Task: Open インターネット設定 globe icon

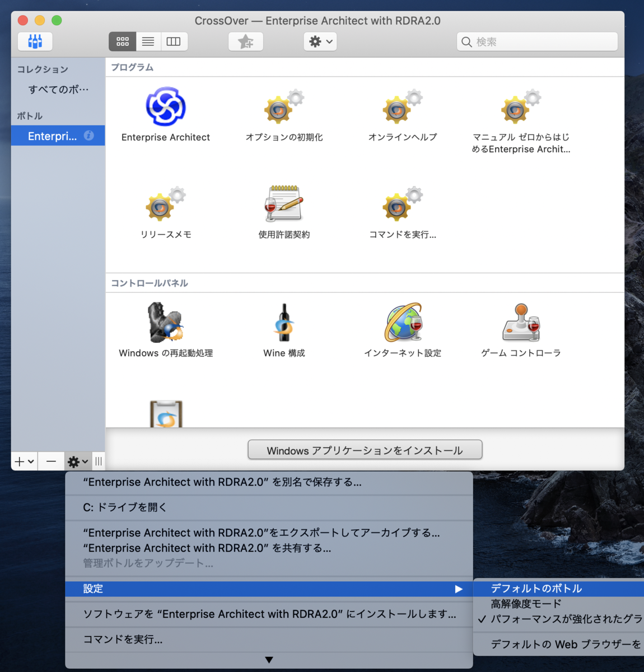Action: tap(403, 323)
